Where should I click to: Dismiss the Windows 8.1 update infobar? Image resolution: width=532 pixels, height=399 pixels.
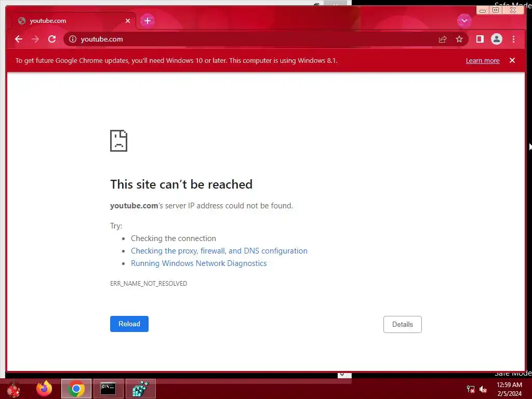(512, 60)
